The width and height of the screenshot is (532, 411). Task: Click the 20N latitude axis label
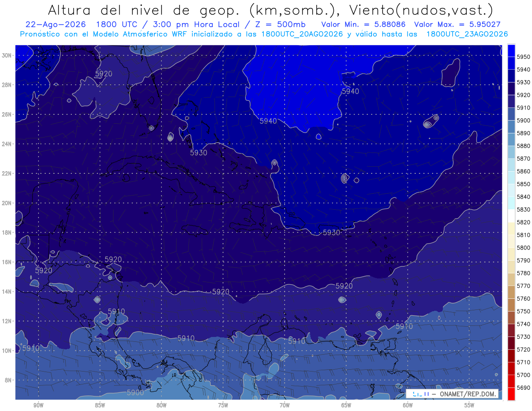(7, 203)
